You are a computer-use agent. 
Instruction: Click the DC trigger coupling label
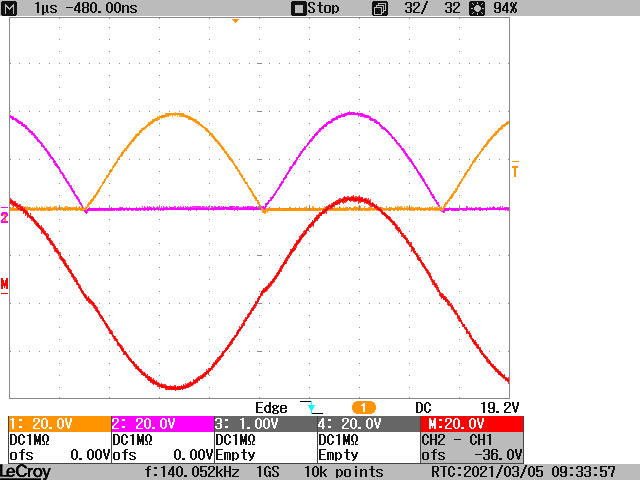[423, 408]
